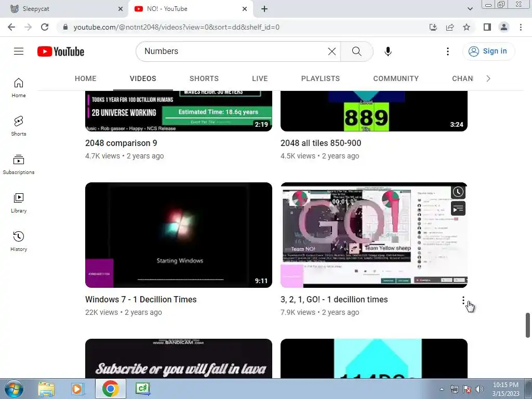The width and height of the screenshot is (532, 399).
Task: Open Windows Media Player from taskbar
Action: click(78, 389)
